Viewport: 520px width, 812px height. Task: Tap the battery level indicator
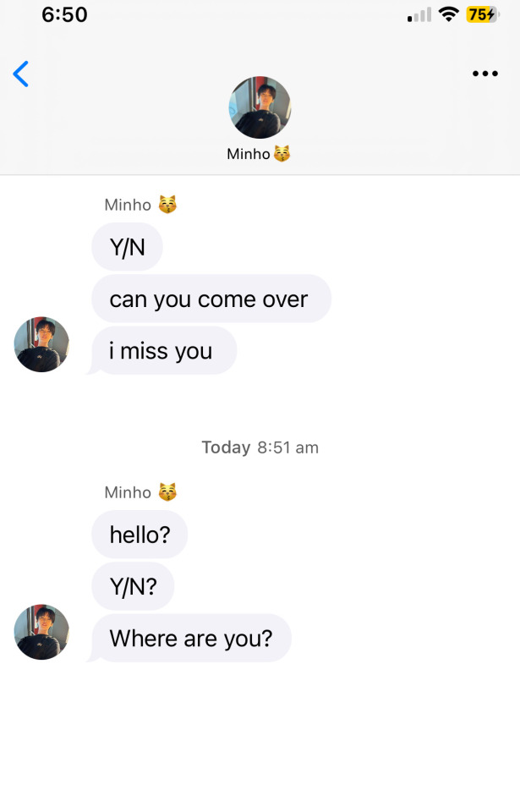(x=482, y=14)
